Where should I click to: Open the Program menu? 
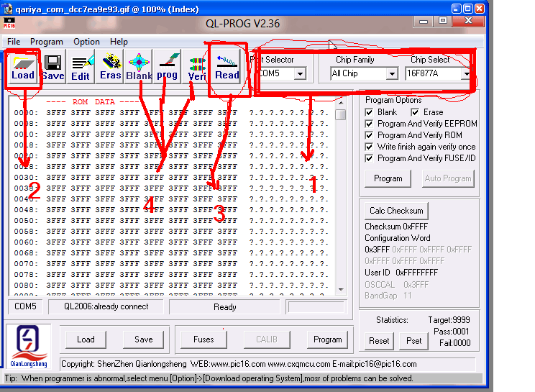(47, 42)
